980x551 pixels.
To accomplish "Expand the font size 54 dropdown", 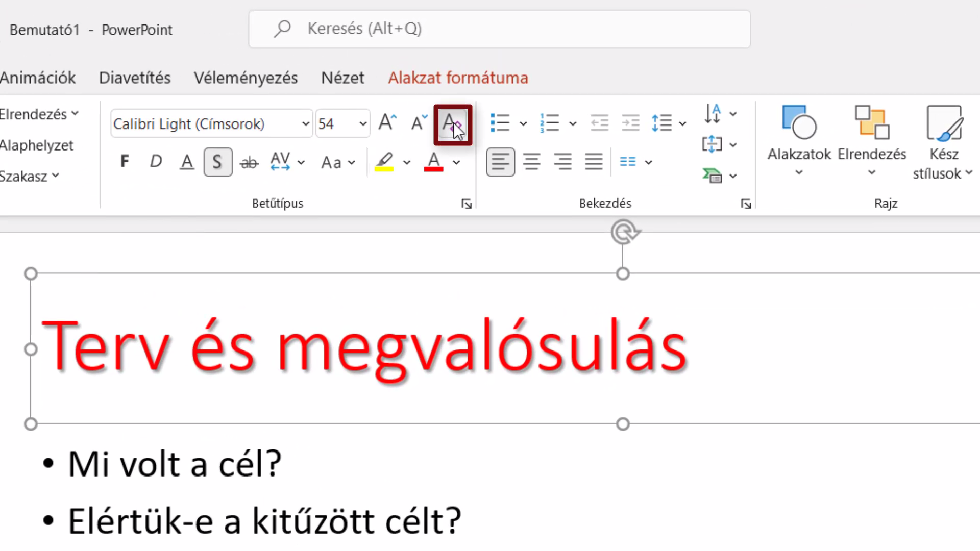I will coord(362,124).
